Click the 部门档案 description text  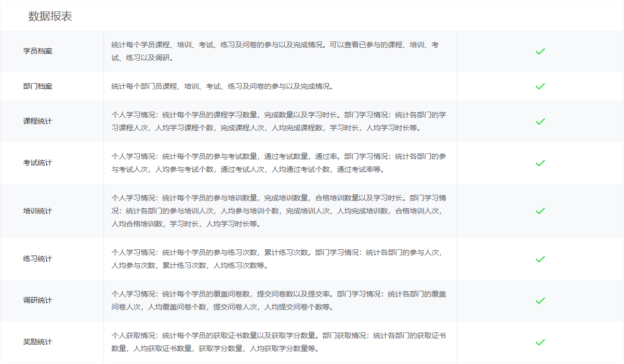point(222,86)
